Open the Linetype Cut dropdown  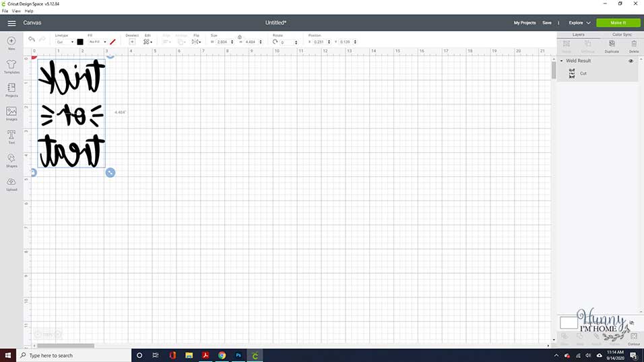(65, 42)
